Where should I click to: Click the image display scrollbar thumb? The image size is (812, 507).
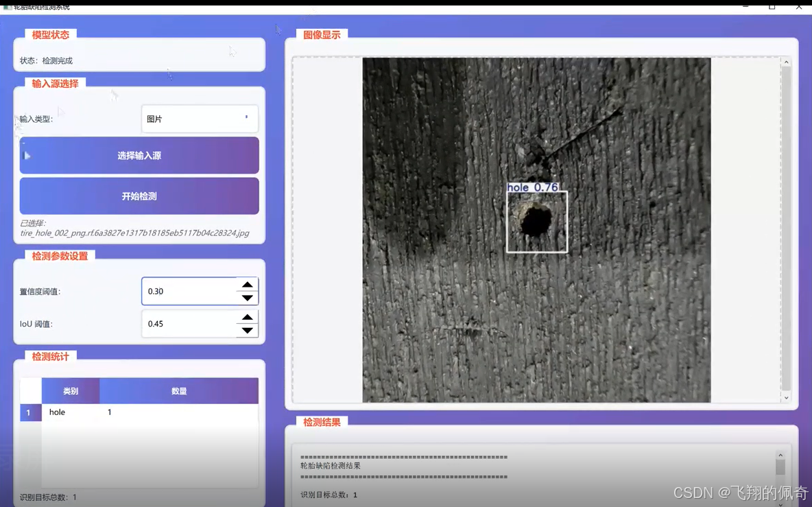[x=786, y=228]
